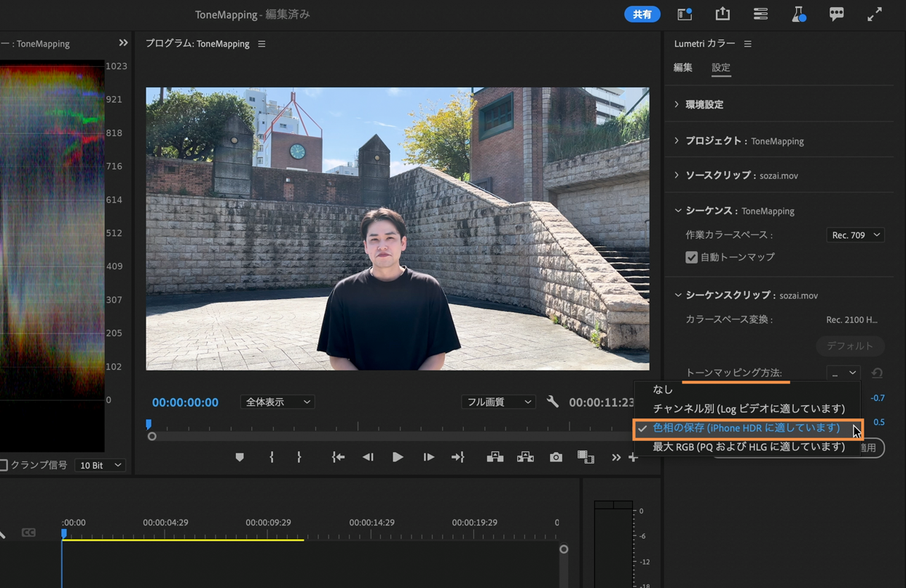
Task: Toggle the クランプ信号 checkbox
Action: coord(4,465)
